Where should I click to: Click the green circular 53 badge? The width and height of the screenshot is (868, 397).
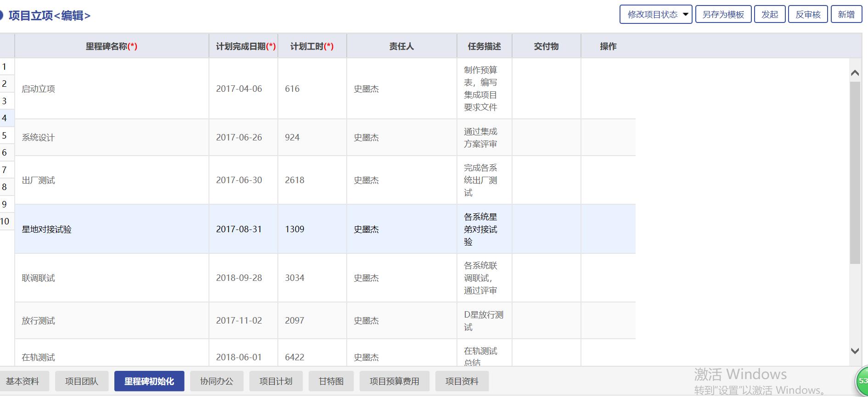tap(862, 381)
